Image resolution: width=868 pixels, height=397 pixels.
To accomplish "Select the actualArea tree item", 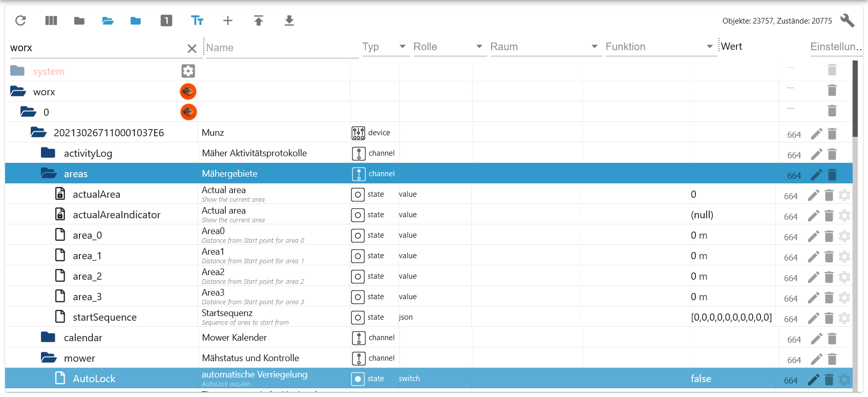I will pos(96,194).
